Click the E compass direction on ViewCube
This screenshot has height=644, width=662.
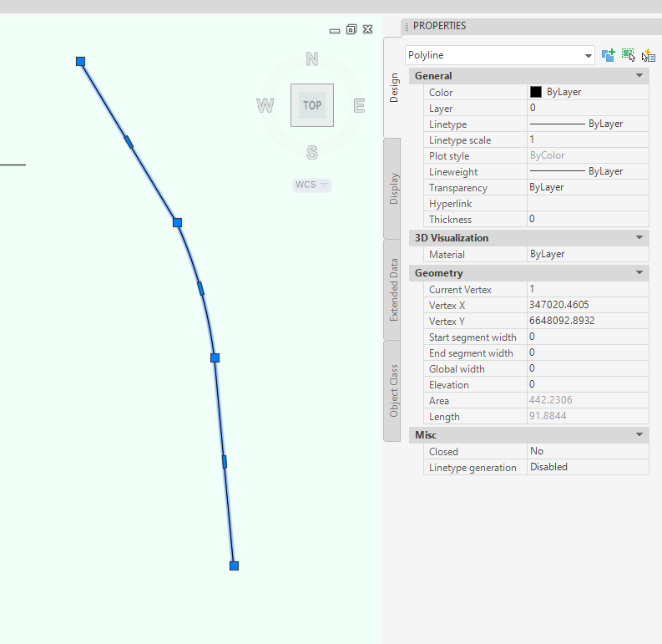pos(359,105)
